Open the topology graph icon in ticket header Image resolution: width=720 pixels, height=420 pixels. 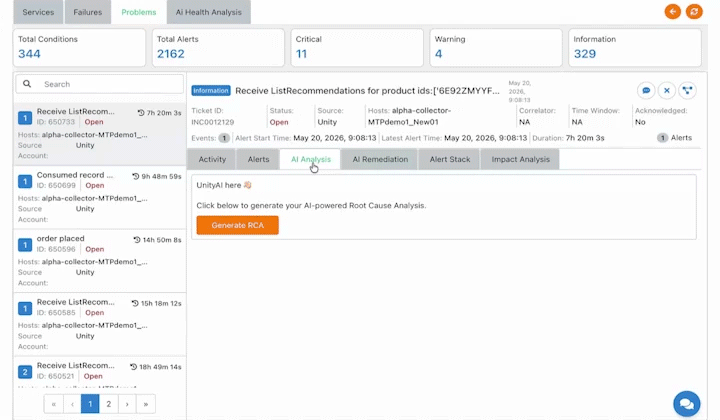[687, 90]
